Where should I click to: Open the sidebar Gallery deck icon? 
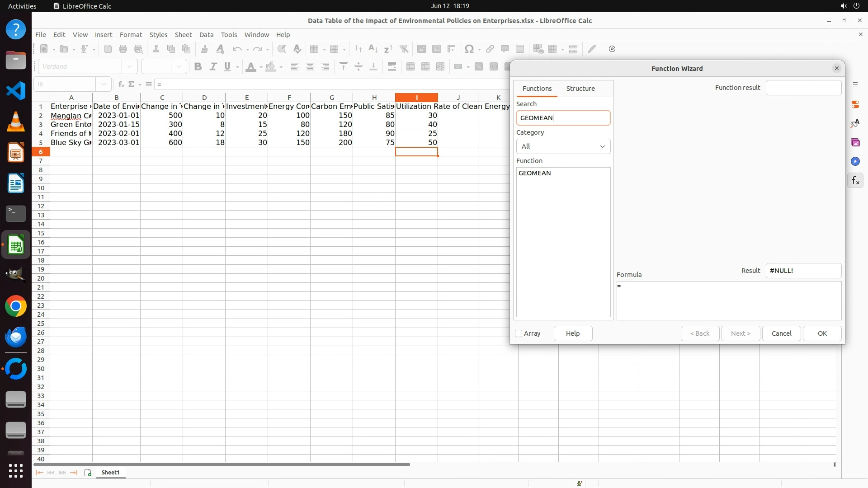tap(855, 142)
